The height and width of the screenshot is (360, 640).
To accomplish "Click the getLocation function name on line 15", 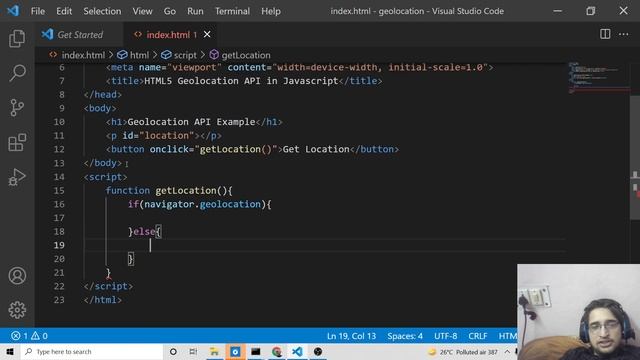I will pyautogui.click(x=186, y=191).
